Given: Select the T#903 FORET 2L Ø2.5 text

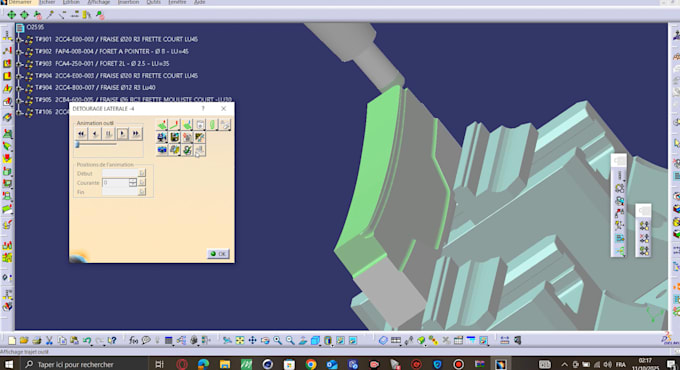Looking at the screenshot, I should 102,64.
